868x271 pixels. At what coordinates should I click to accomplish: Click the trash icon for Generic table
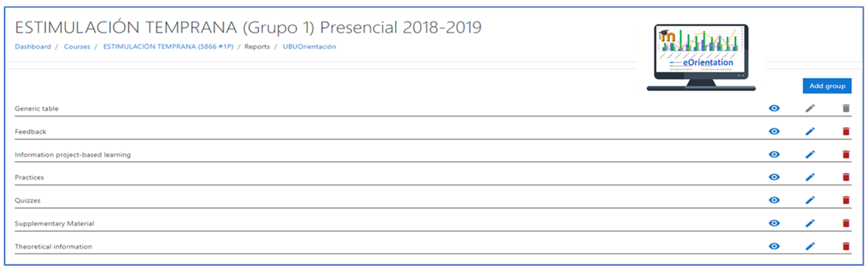point(846,108)
